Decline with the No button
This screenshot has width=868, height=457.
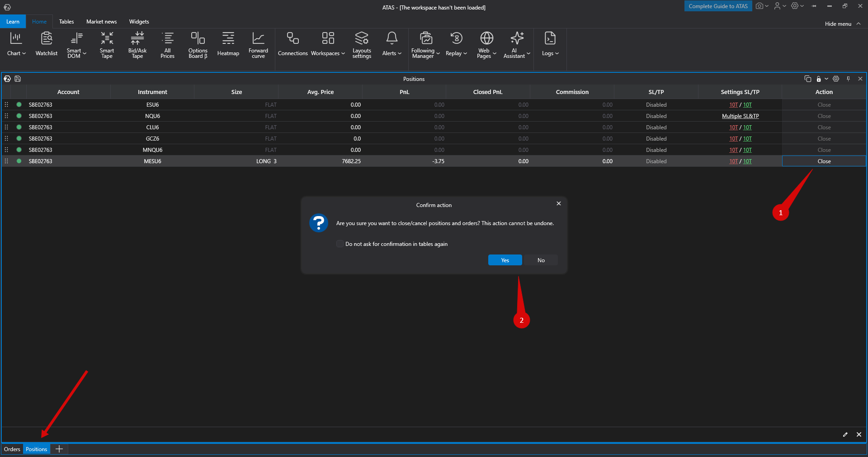(541, 260)
